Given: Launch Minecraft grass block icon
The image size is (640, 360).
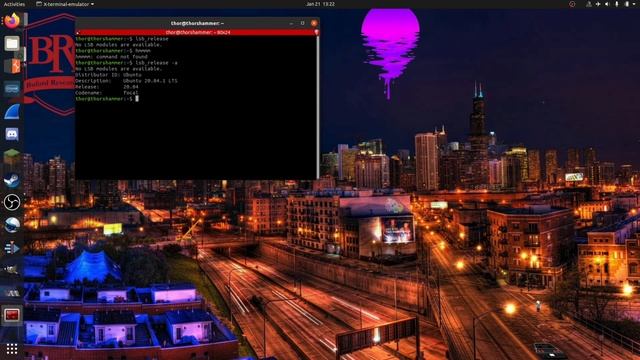Looking at the screenshot, I should tap(12, 157).
